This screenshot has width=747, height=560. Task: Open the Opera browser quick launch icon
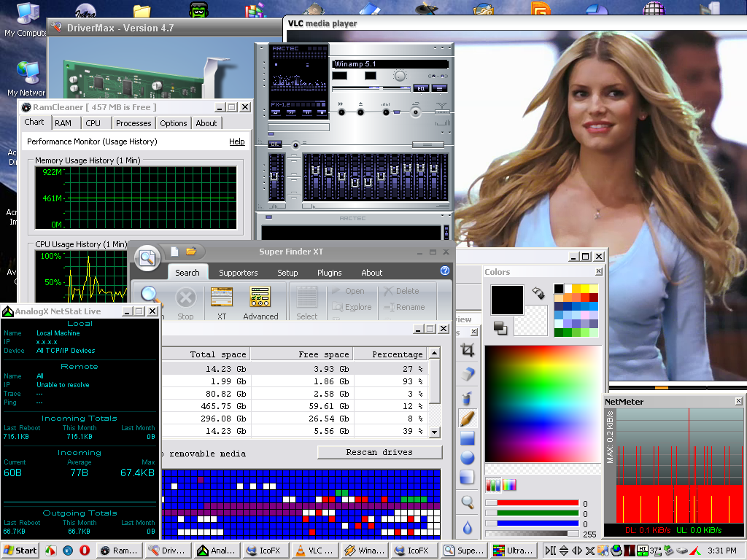pos(85,551)
